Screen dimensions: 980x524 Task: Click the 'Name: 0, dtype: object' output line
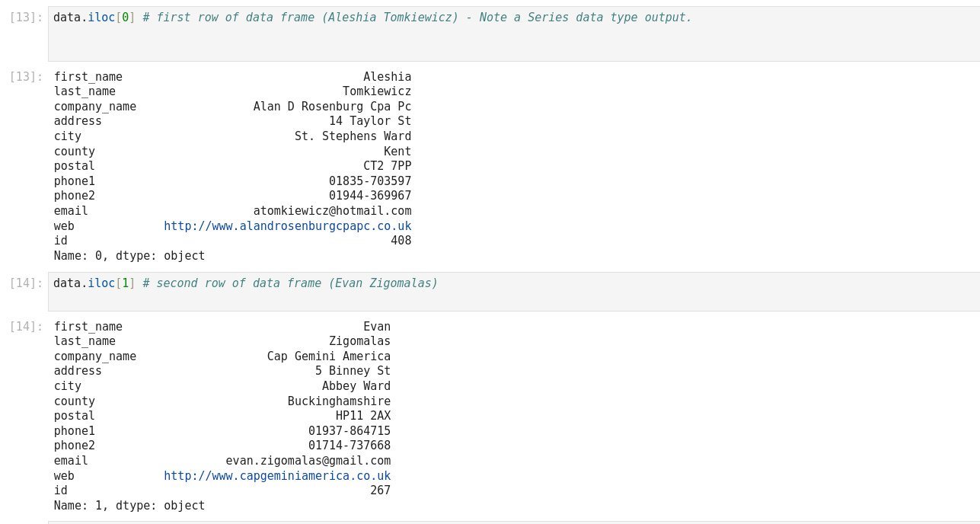[x=129, y=256]
